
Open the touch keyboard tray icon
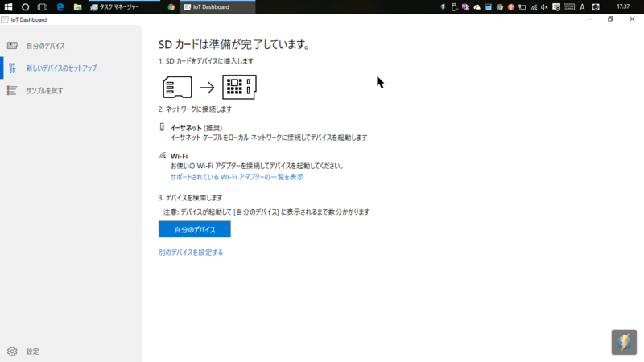tap(569, 7)
